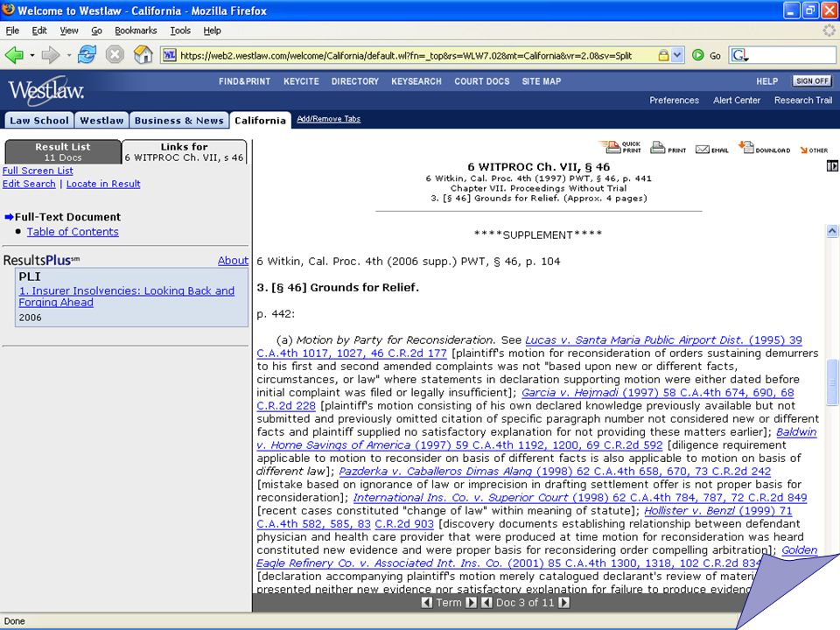The width and height of the screenshot is (840, 630).
Task: Open Research Trail link
Action: (x=803, y=100)
